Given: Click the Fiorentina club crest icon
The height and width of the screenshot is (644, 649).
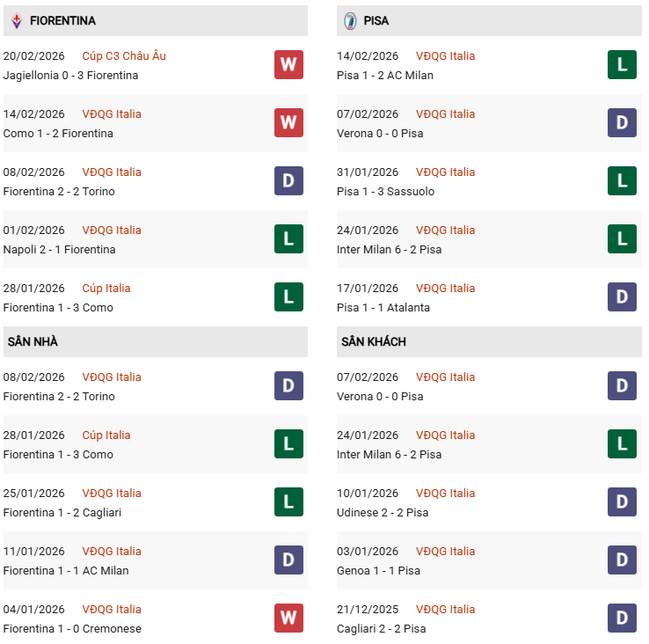Looking at the screenshot, I should (x=16, y=20).
